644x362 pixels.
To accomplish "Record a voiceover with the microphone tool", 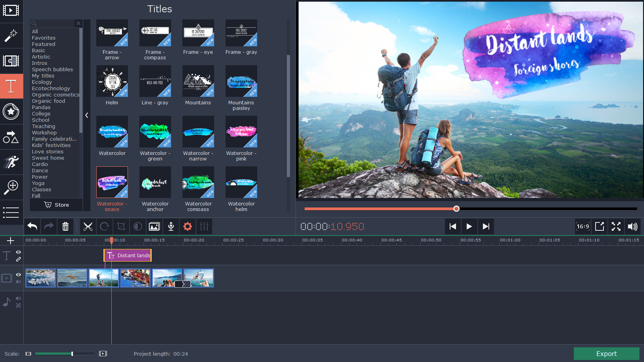I will coord(171,226).
